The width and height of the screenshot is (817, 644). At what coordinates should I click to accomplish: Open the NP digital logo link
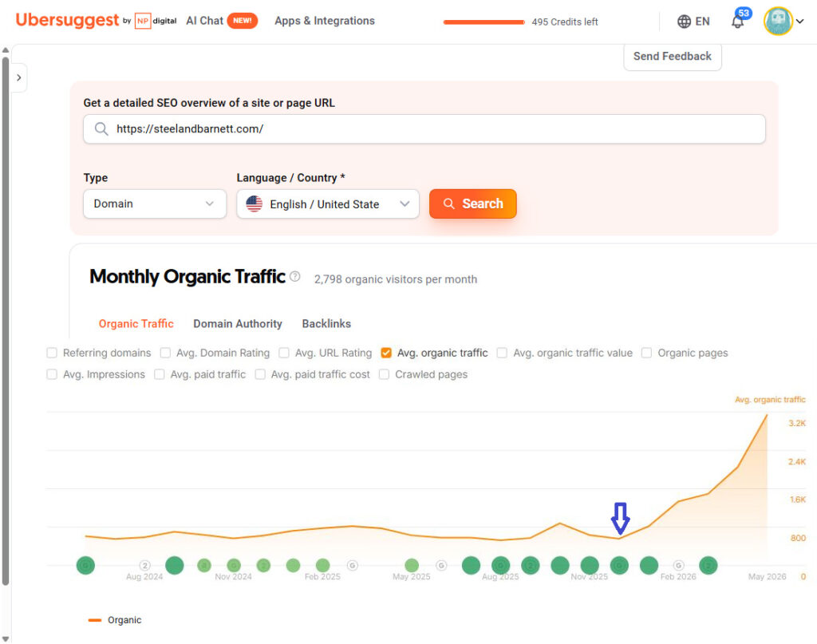156,21
